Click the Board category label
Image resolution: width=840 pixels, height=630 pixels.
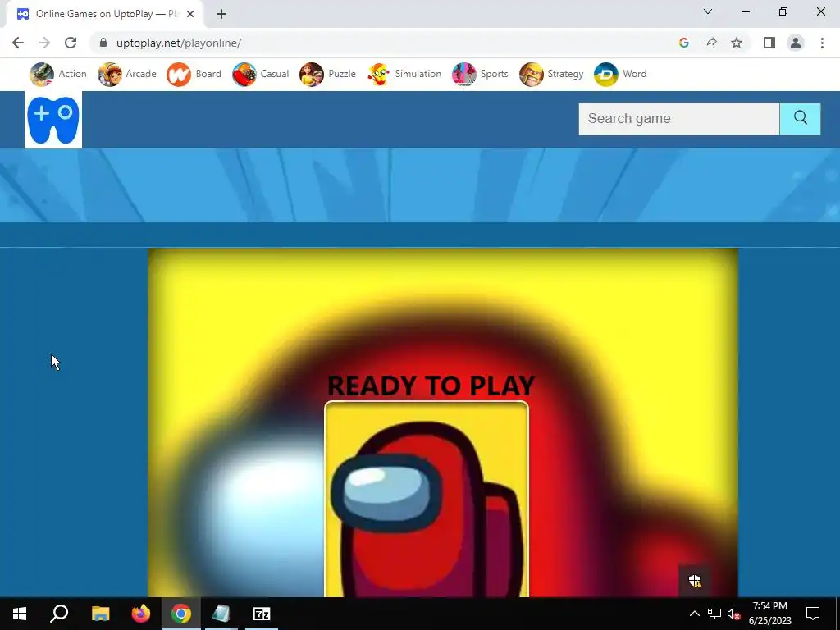(x=208, y=74)
